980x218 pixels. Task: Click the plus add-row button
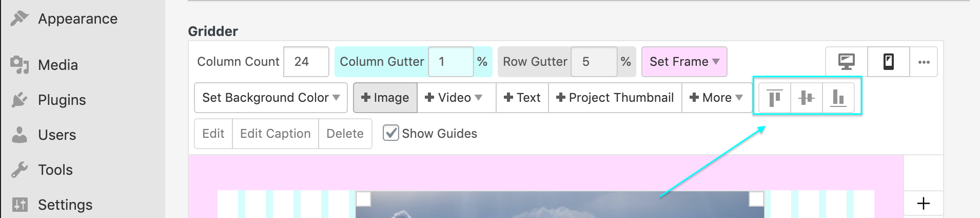pyautogui.click(x=924, y=204)
